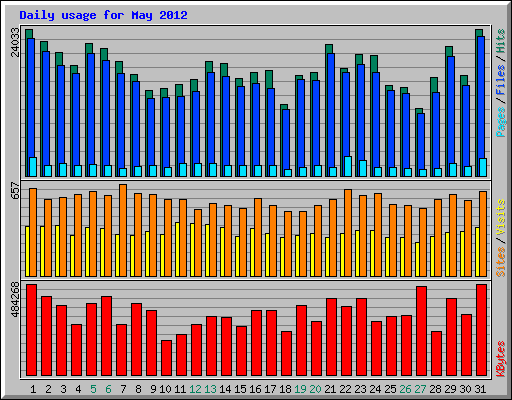512x400 pixels.
Task: Click x-axis day label "1"
Action: [x=33, y=389]
